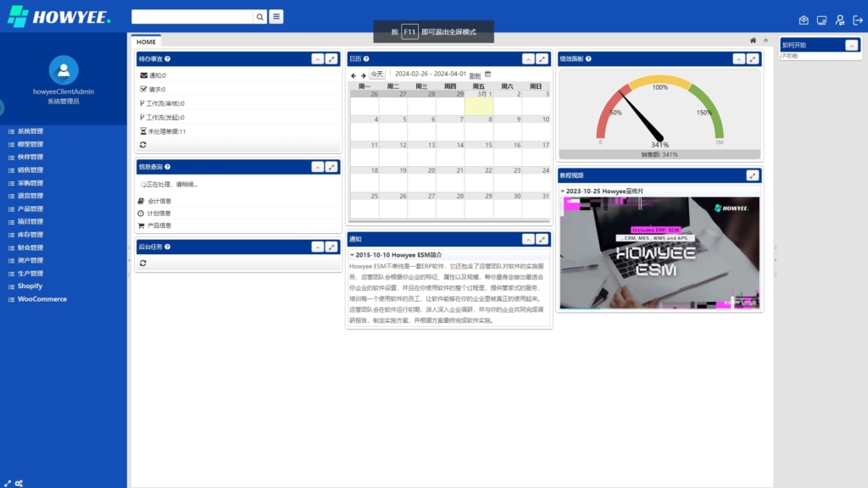This screenshot has width=868, height=488.
Task: Collapse the 如何开始 panel
Action: click(x=851, y=46)
